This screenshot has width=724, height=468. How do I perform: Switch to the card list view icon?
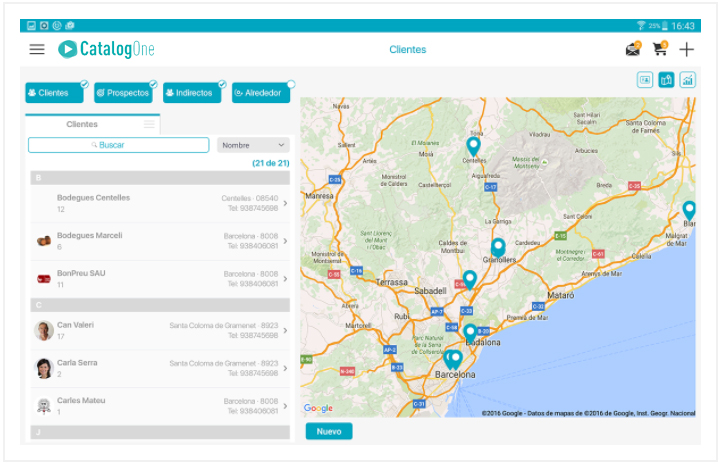645,80
